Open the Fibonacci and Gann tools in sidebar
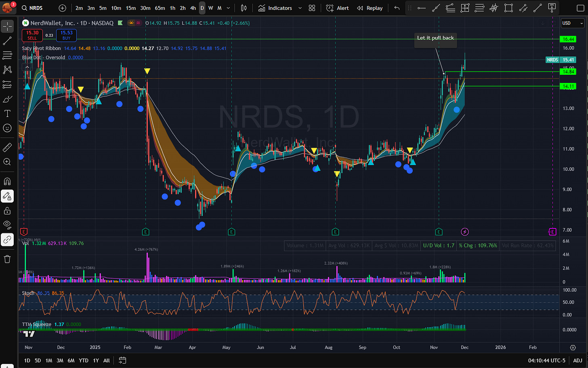The width and height of the screenshot is (588, 368). coord(7,55)
